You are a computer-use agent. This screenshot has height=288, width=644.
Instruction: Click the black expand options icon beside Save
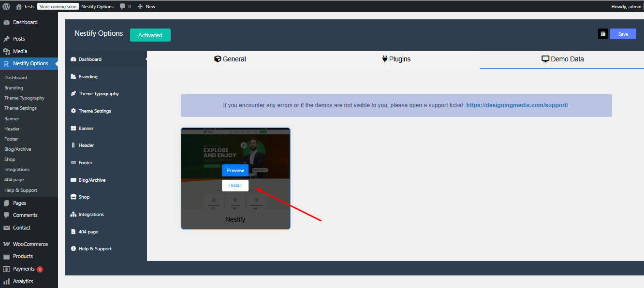coord(603,34)
